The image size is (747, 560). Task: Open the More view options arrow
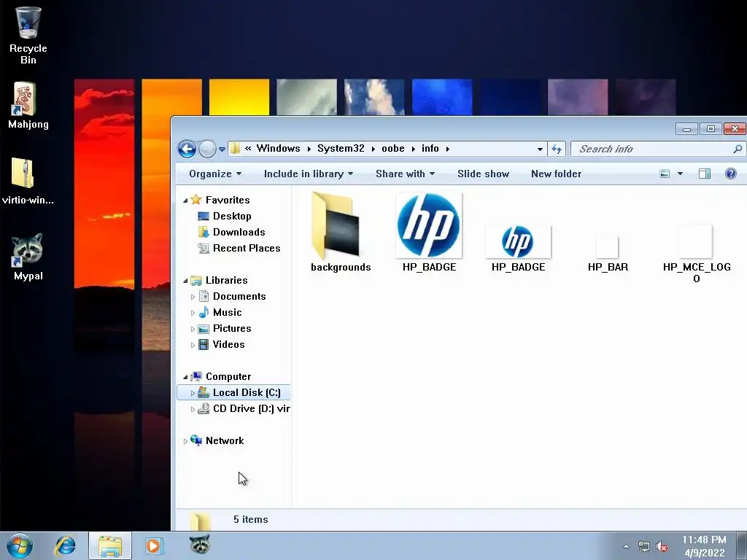tap(681, 174)
